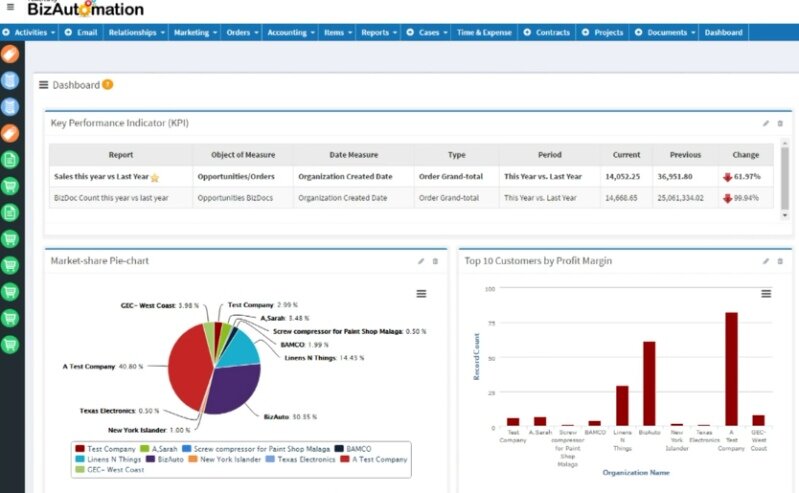Go to Time & Expense menu

click(x=484, y=32)
